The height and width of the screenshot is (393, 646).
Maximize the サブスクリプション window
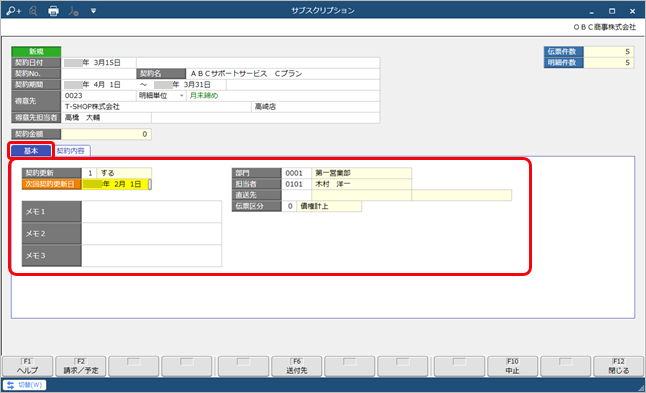612,11
